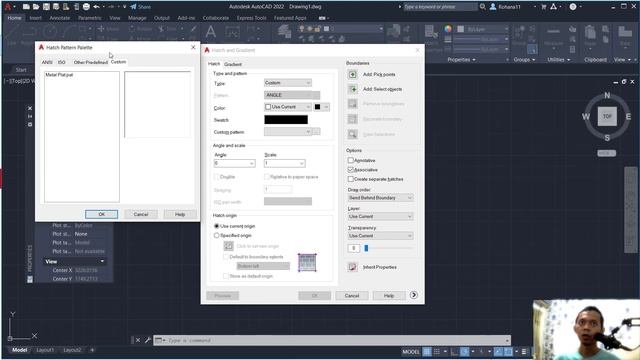Click the Add Pick points icon
The image size is (640, 360).
click(x=353, y=74)
